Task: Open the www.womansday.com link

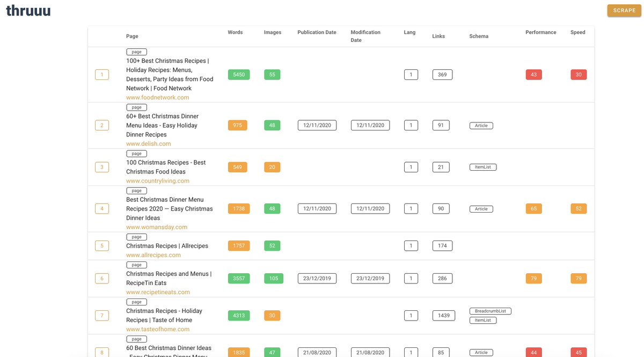Action: point(157,227)
